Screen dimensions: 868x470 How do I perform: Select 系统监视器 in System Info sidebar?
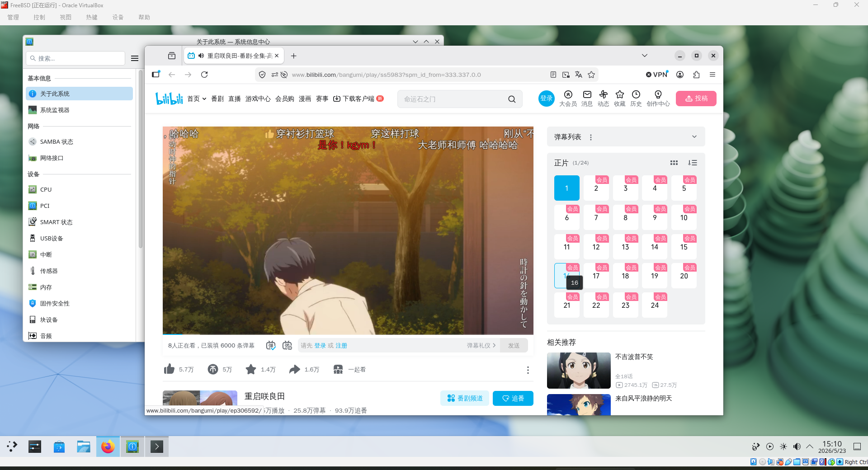coord(80,110)
